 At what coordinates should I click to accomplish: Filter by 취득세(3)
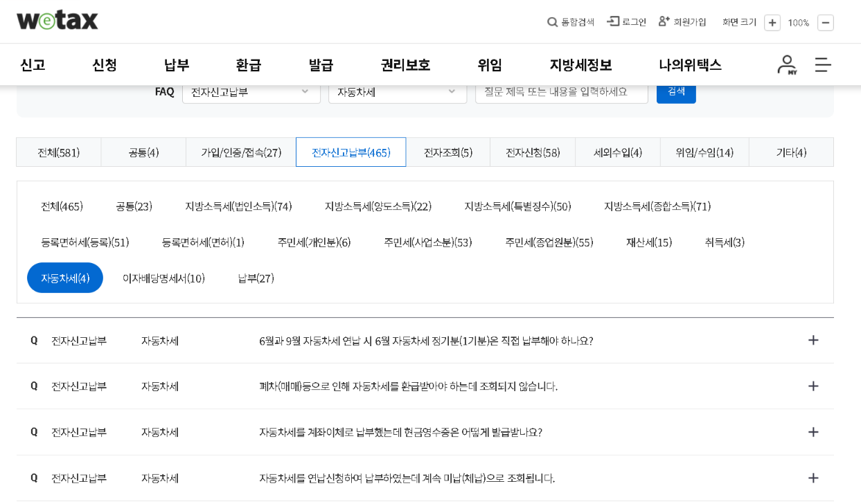point(725,242)
